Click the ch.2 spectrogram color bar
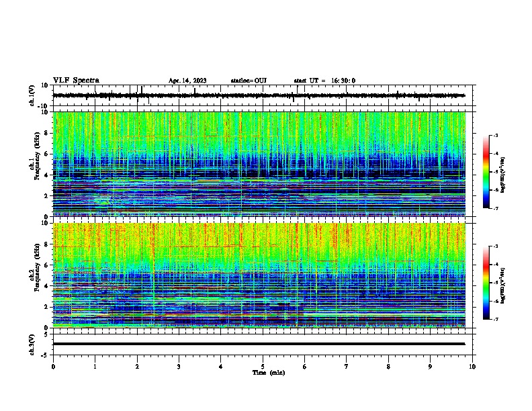The image size is (532, 411). tap(486, 283)
